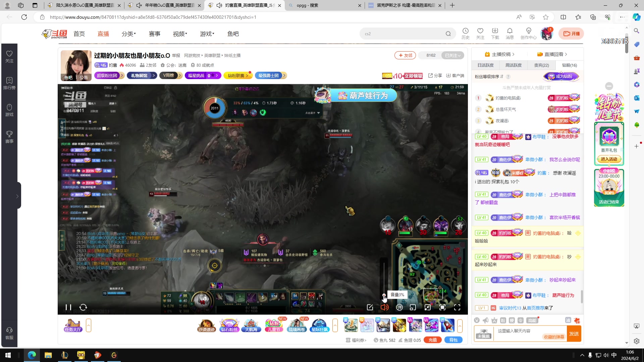Open the 客服 customer service sidebar icon
Screen dimensions: 644x362
9,334
